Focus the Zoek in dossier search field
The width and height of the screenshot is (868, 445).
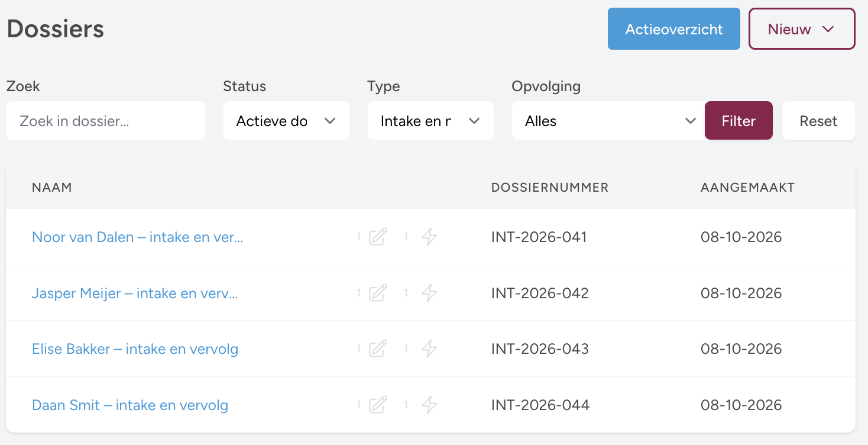click(106, 121)
